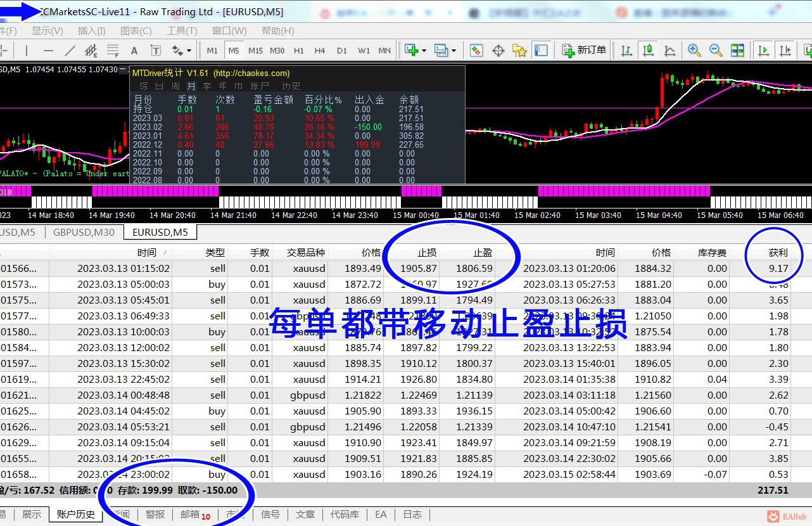Select the Fibonacci retracement tool
The image size is (812, 526).
click(x=113, y=51)
